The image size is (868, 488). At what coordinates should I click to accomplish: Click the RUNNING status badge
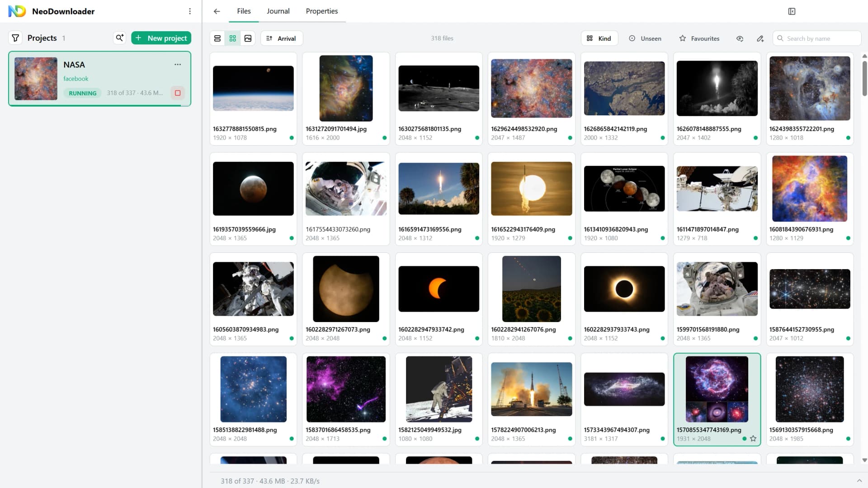coord(82,93)
